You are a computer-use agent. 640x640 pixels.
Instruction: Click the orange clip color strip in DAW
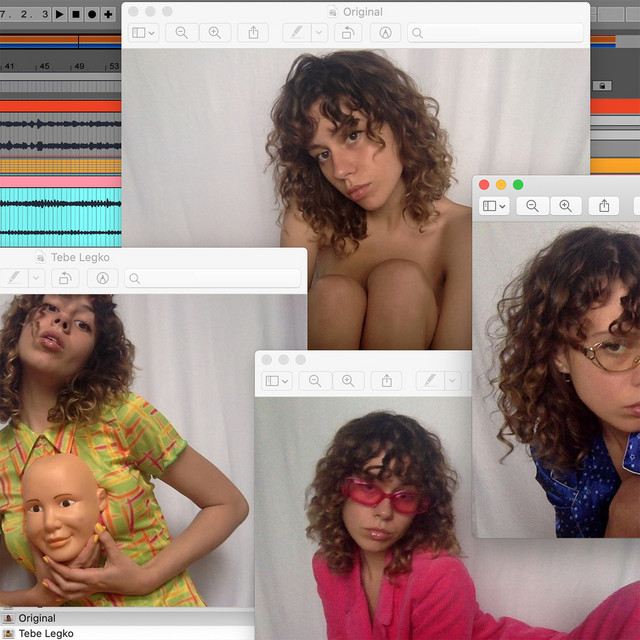[60, 166]
